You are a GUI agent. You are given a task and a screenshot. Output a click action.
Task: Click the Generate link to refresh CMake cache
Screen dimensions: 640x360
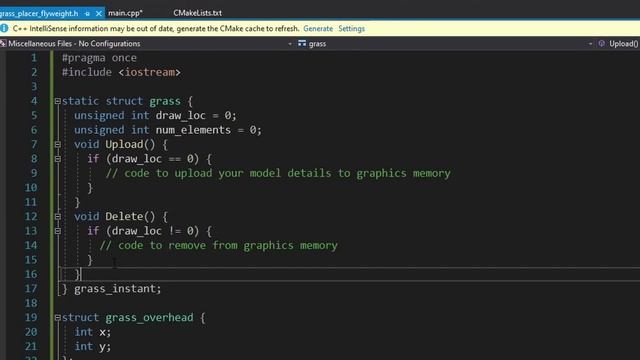[x=318, y=29]
